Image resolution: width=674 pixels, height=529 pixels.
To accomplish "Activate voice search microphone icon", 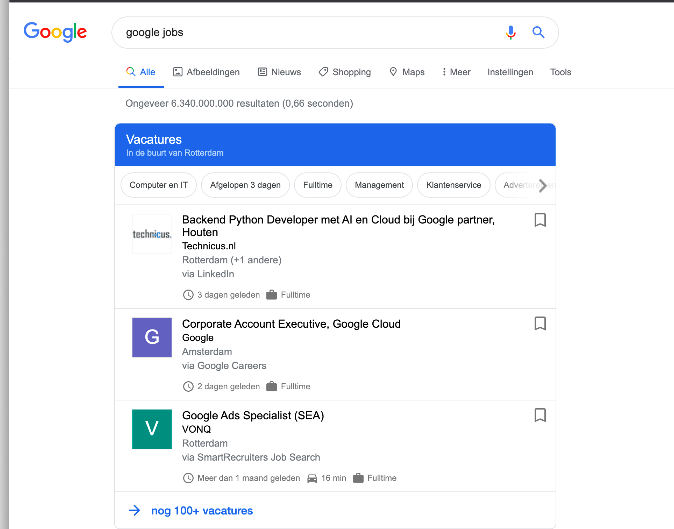I will tap(511, 32).
